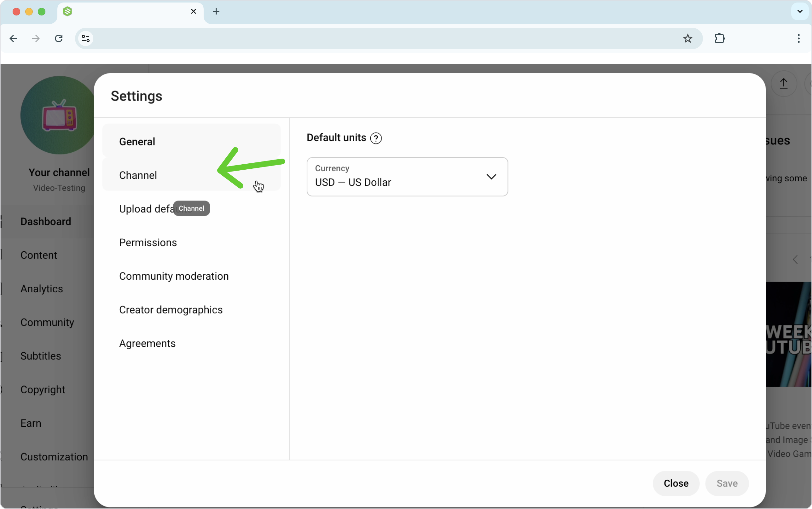Open the browser extensions puzzle icon
Screen dimensions: 812x509
pyautogui.click(x=720, y=38)
